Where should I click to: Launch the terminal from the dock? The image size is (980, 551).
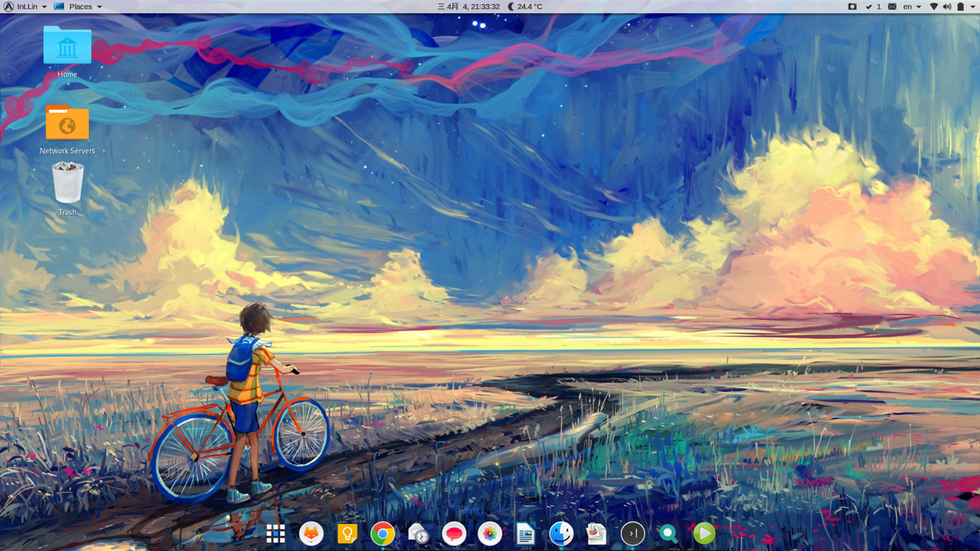[x=633, y=534]
